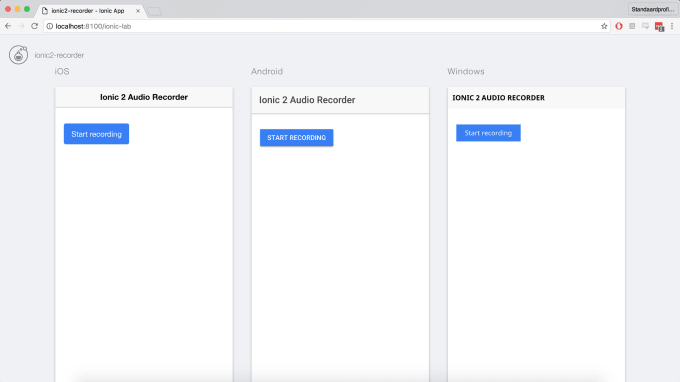Open the Standaardprofiel profile button

pos(653,9)
